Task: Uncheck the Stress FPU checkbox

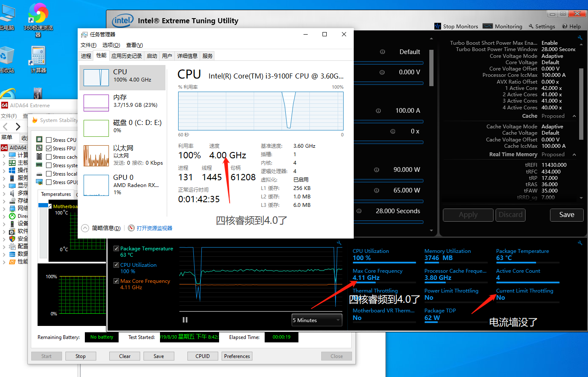Action: (x=49, y=148)
